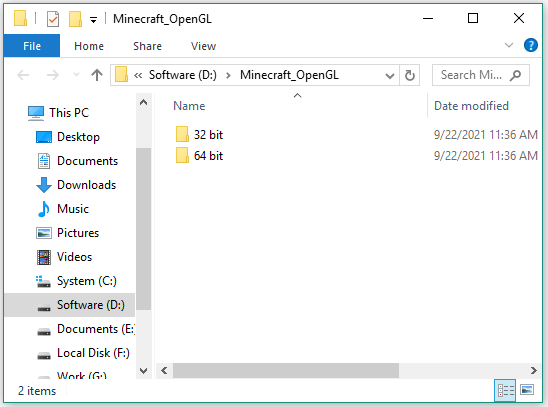Click Software (D:) in the address bar

click(x=182, y=75)
